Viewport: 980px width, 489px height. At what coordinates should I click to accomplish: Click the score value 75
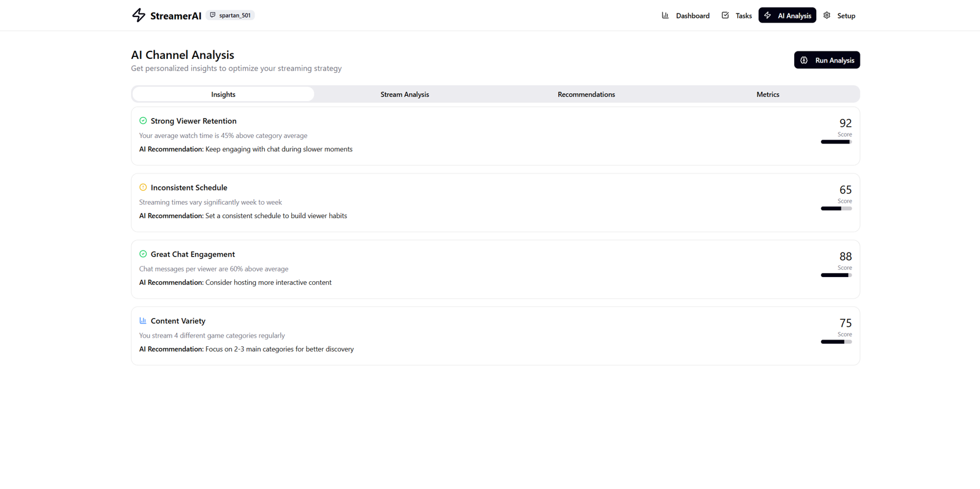tap(845, 323)
